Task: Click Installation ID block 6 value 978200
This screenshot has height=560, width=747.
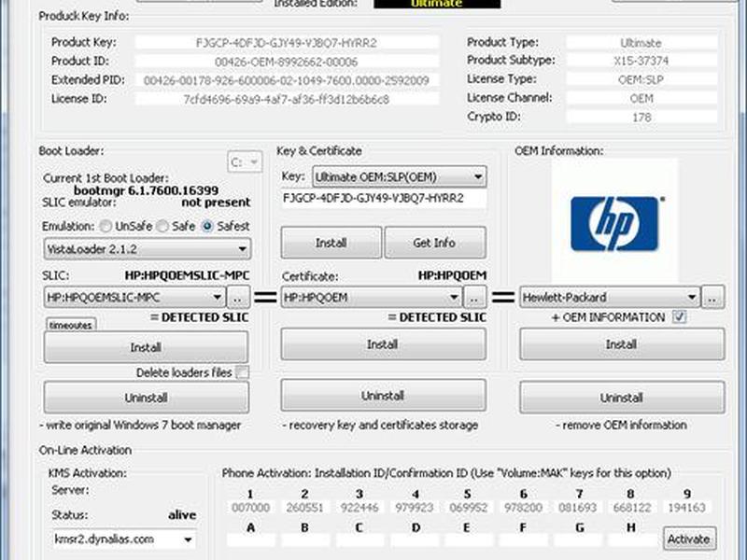Action: coord(523,508)
